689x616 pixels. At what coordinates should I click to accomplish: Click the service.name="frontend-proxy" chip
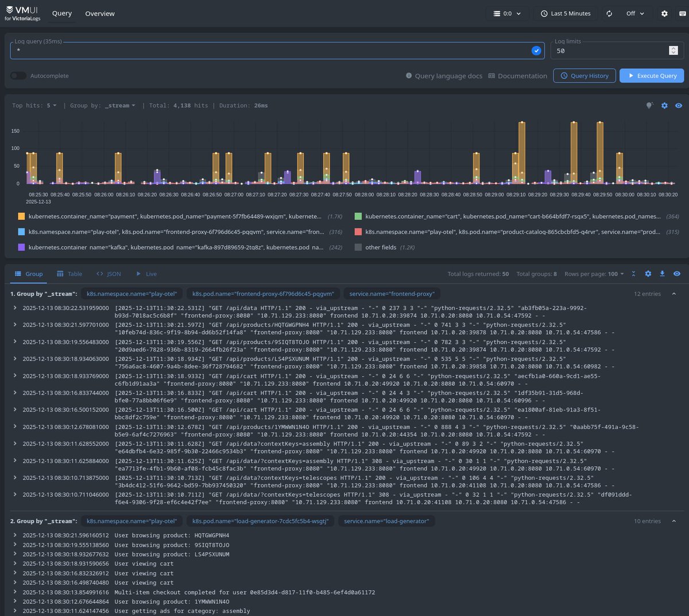[392, 294]
